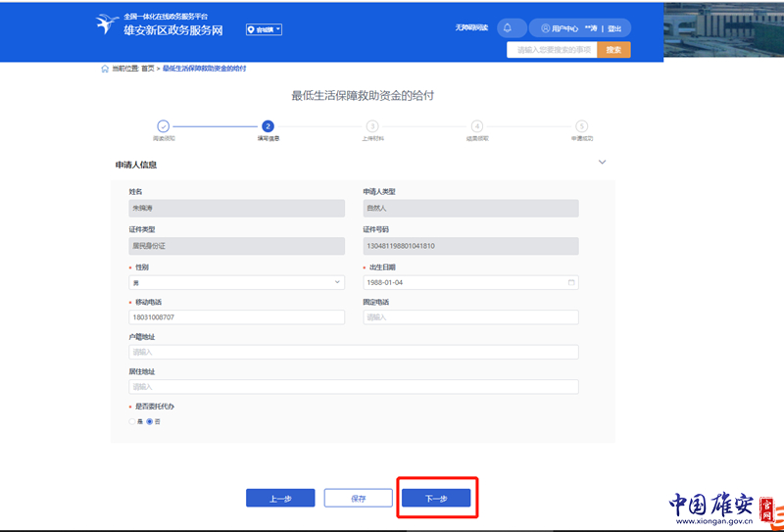Click the 上一步 button
This screenshot has width=784, height=532.
(x=280, y=498)
